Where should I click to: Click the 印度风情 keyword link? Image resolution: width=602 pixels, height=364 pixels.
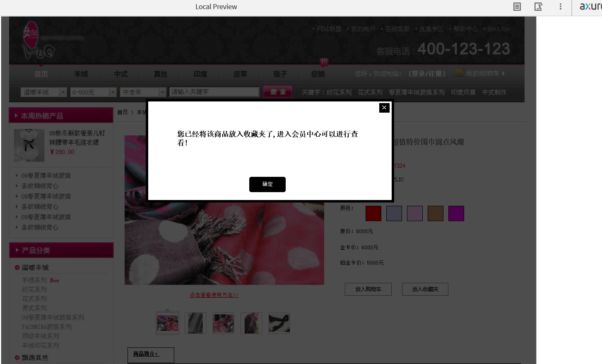(x=463, y=92)
